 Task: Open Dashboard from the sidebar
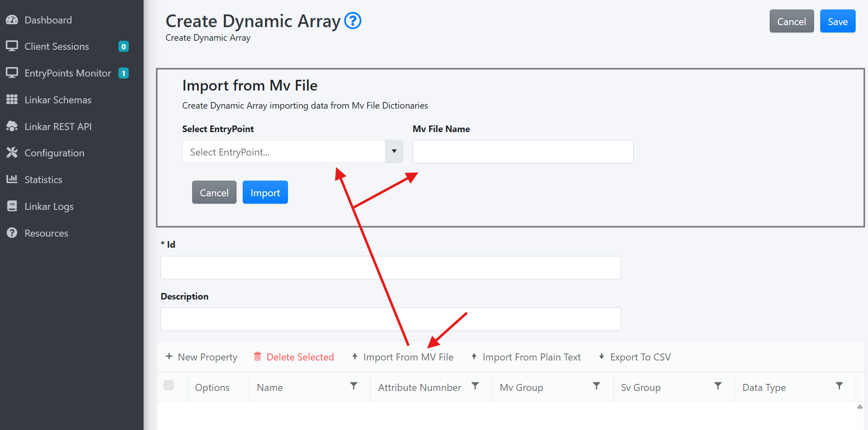coord(48,20)
